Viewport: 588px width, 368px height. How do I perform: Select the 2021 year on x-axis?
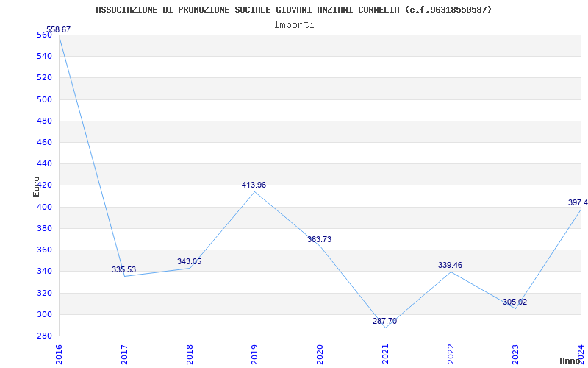tap(385, 353)
